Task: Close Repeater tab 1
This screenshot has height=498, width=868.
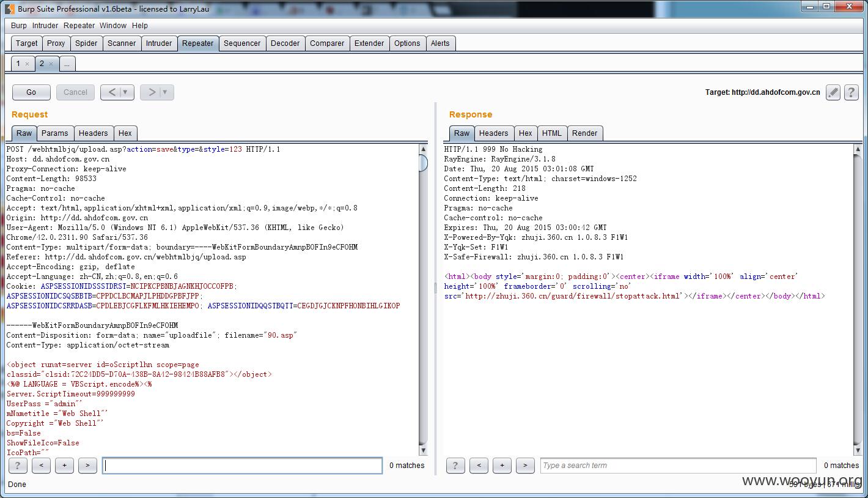Action: click(x=27, y=64)
